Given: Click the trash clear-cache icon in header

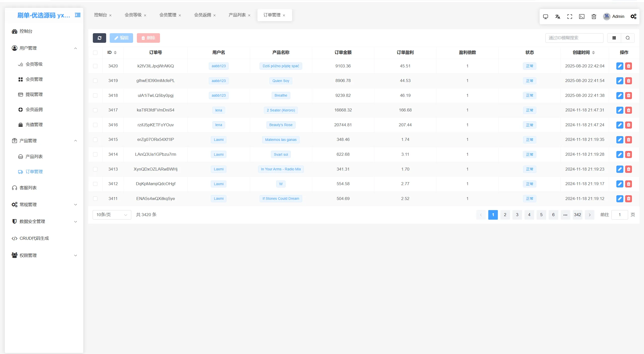Looking at the screenshot, I should pos(594,17).
